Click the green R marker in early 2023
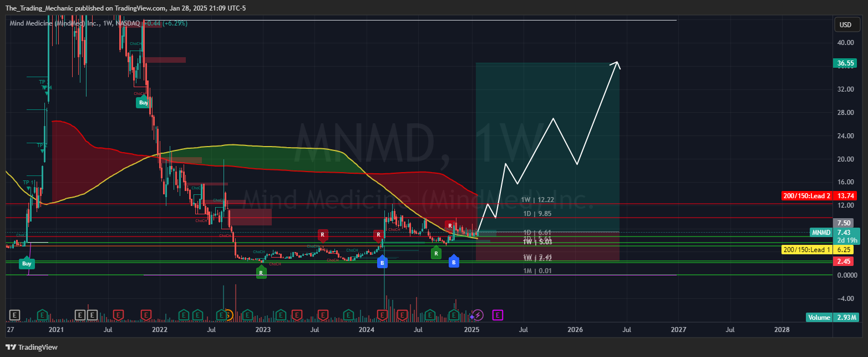The height and width of the screenshot is (357, 868). (x=261, y=272)
